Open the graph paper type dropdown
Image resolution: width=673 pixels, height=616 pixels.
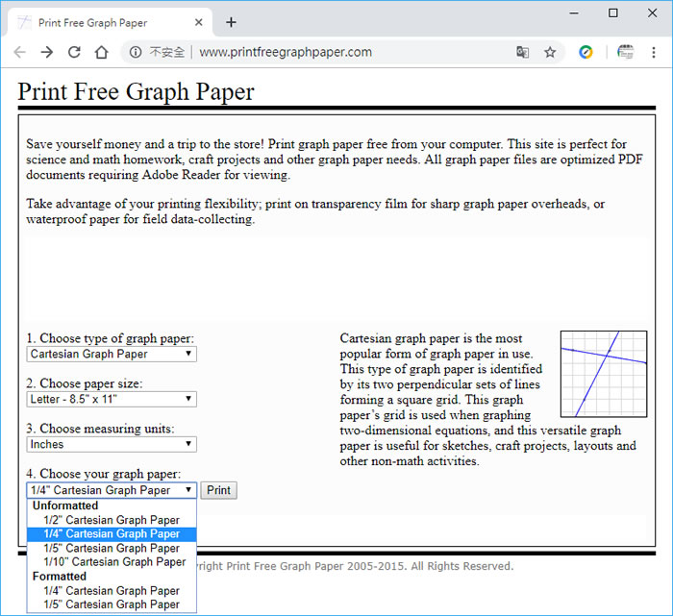pyautogui.click(x=112, y=354)
